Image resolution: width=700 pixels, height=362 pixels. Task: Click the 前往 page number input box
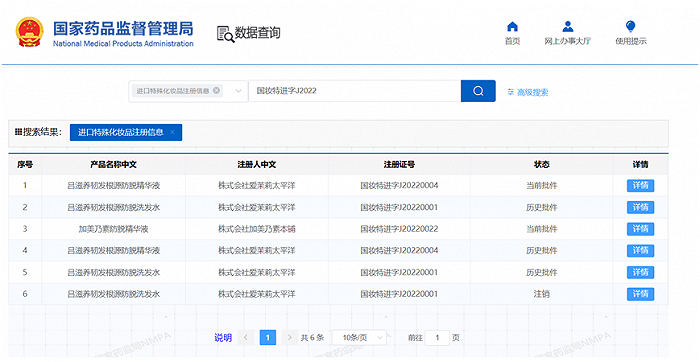(437, 338)
